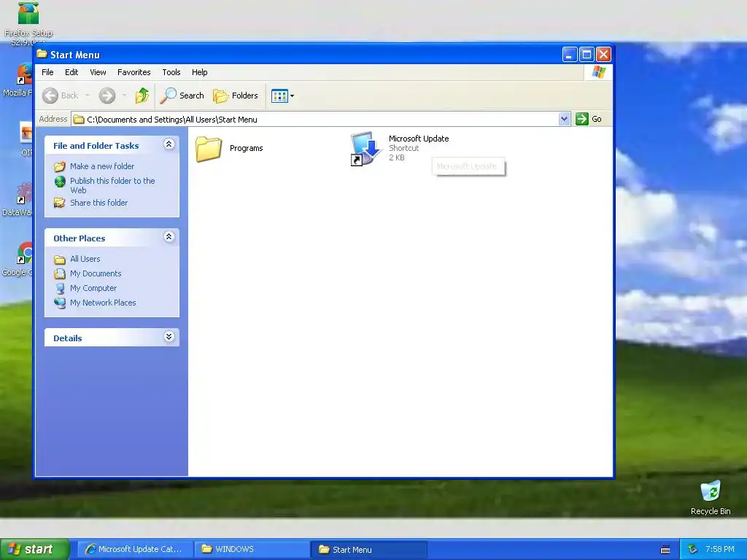This screenshot has width=747, height=560.
Task: Click the keyboard icon in the taskbar
Action: [665, 550]
